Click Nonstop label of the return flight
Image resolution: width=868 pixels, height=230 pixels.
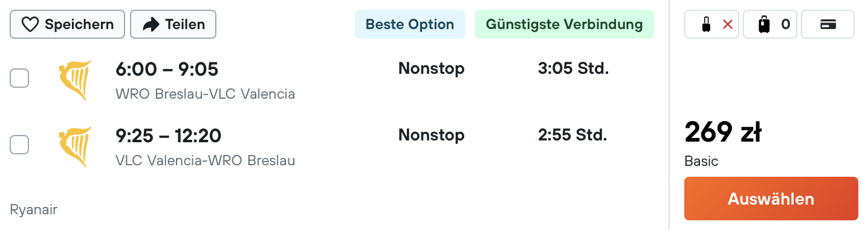coord(432,135)
